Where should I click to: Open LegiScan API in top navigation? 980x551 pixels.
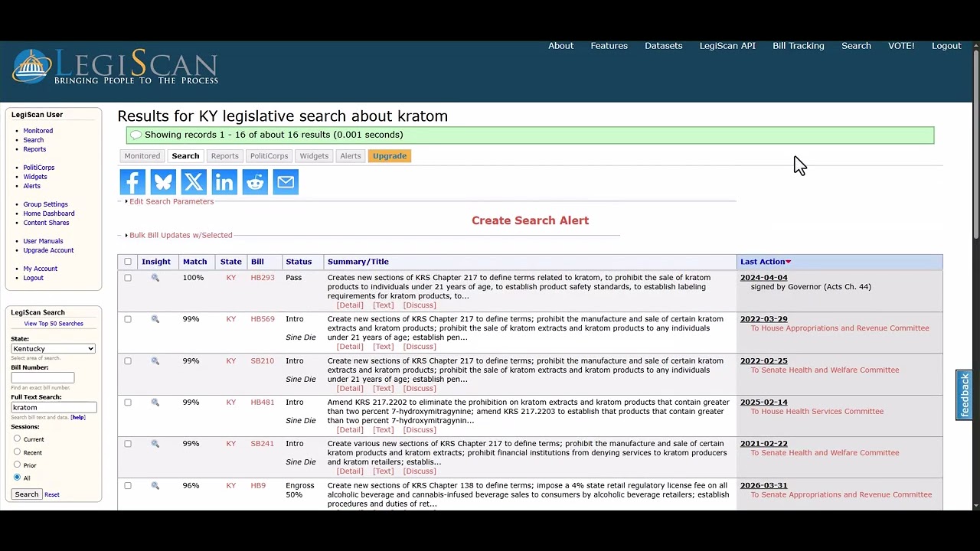(x=727, y=46)
